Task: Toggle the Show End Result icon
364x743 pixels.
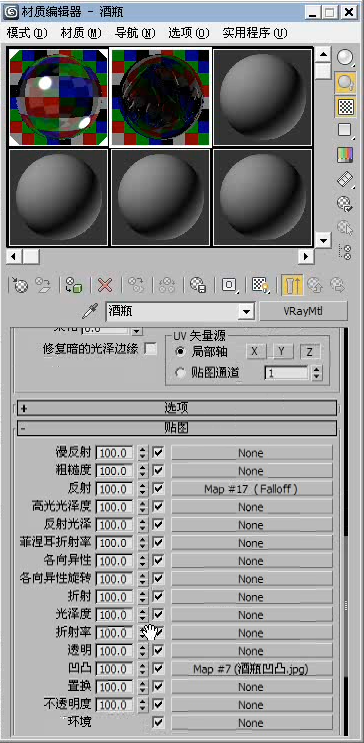Action: tap(291, 285)
